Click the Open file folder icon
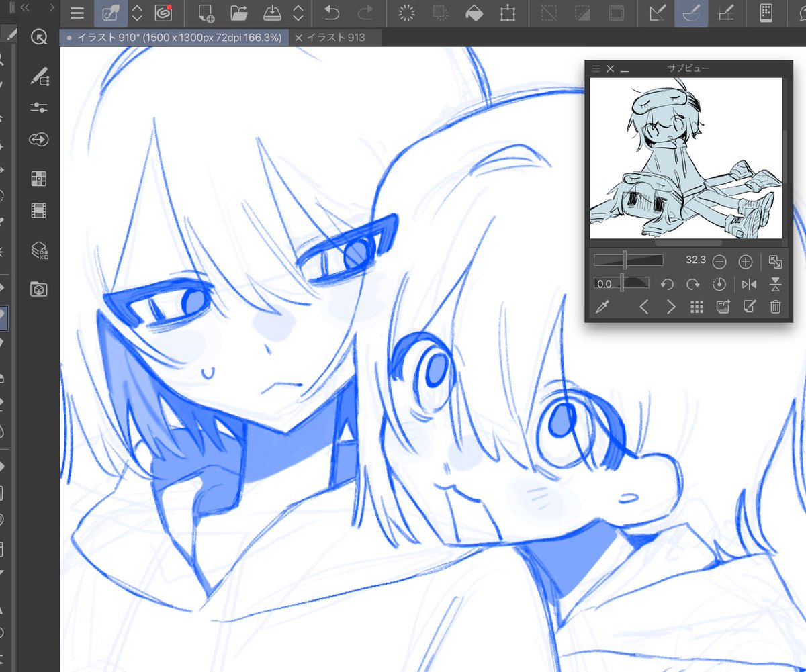 pyautogui.click(x=238, y=13)
